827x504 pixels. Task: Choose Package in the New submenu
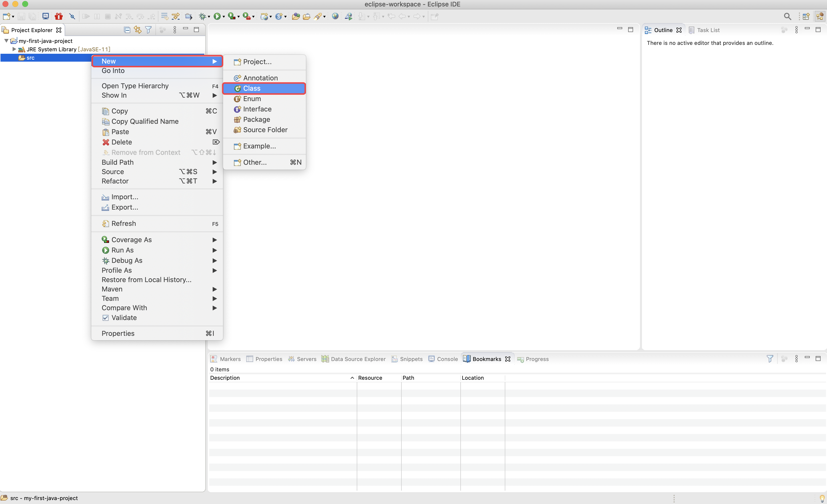point(264,119)
